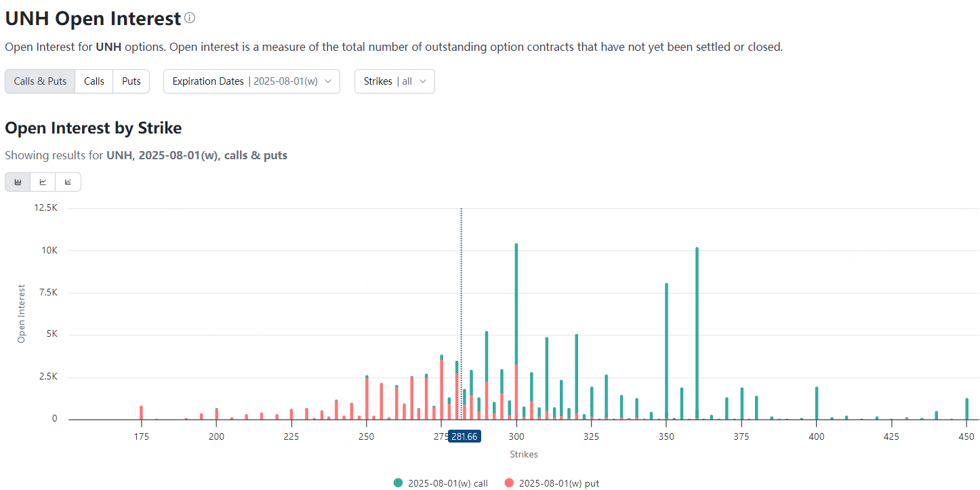Open the Strikes dropdown filter
The width and height of the screenshot is (980, 490).
pos(394,81)
